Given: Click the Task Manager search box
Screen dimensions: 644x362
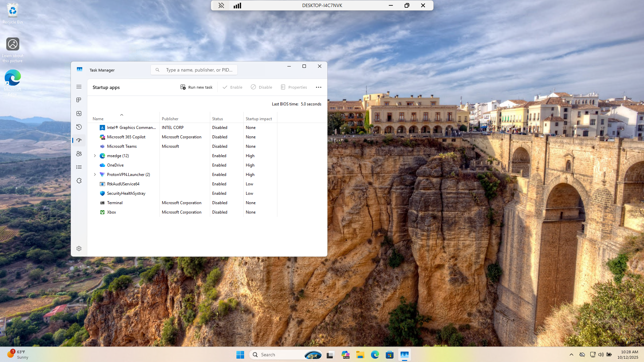Looking at the screenshot, I should [198, 70].
